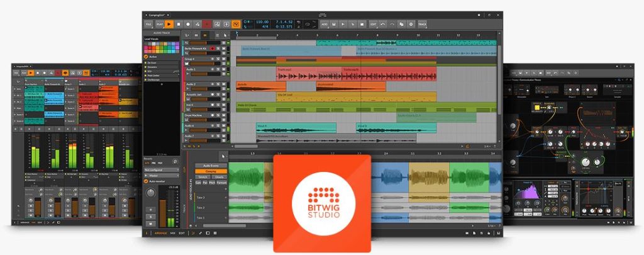The height and width of the screenshot is (255, 644).
Task: Click the S solo button in inspector
Action: click(x=151, y=217)
